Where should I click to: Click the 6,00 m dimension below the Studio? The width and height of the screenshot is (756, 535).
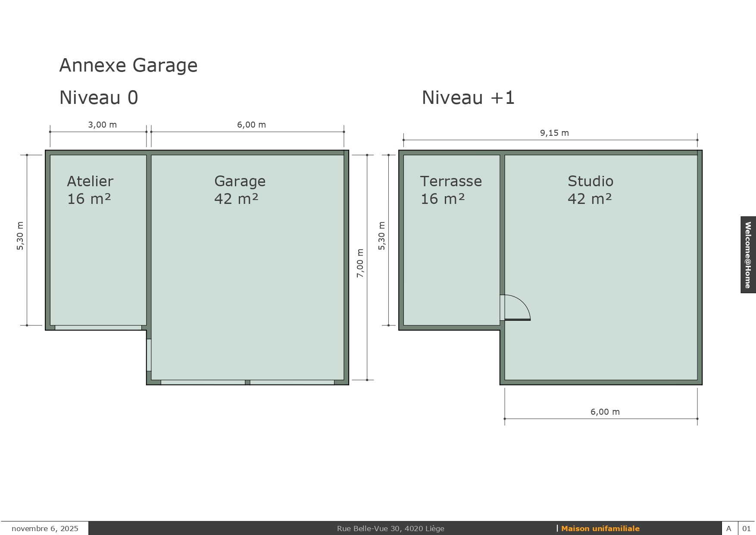tap(605, 412)
